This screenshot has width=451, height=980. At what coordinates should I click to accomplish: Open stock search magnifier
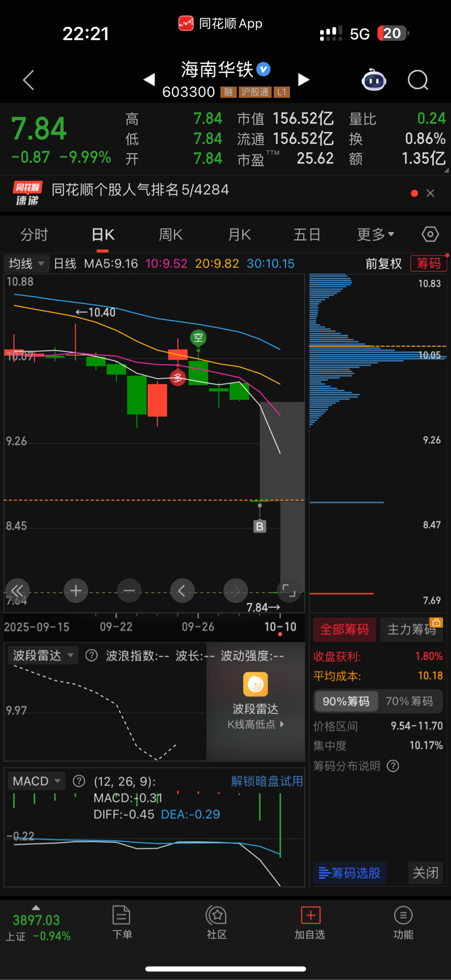click(x=418, y=80)
